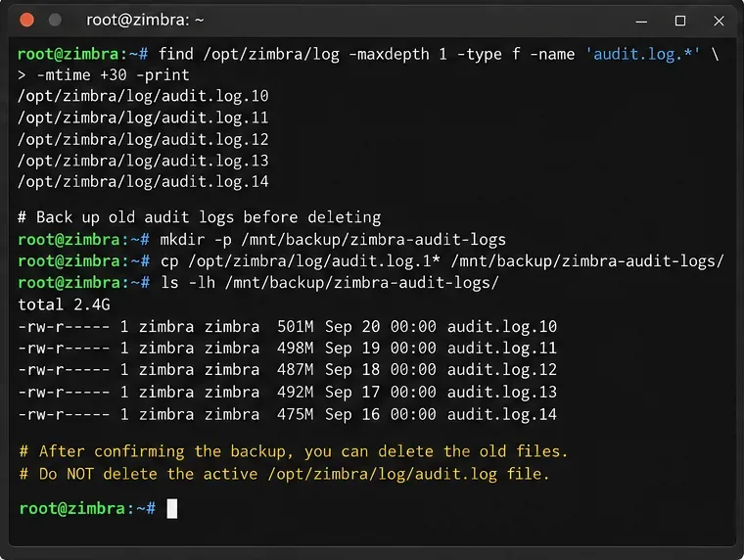Select the find output line /opt/zimbra/log/audit.log.13
The image size is (744, 560).
(143, 161)
